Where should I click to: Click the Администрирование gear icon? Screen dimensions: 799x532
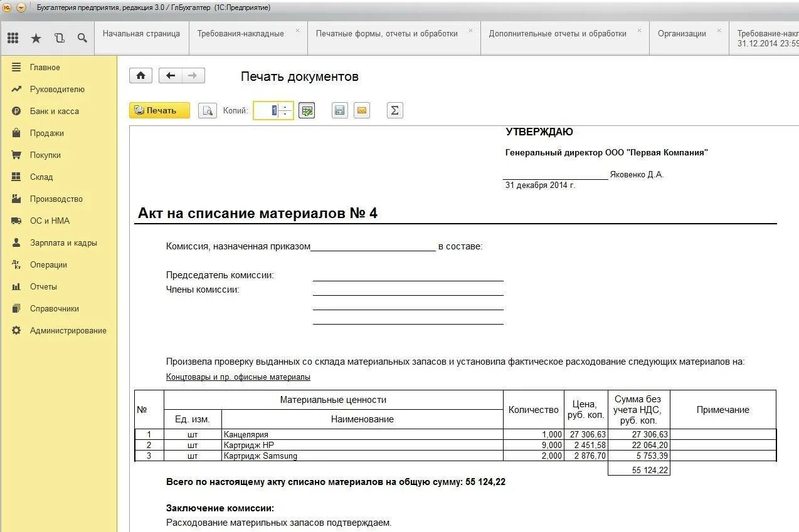pos(16,330)
